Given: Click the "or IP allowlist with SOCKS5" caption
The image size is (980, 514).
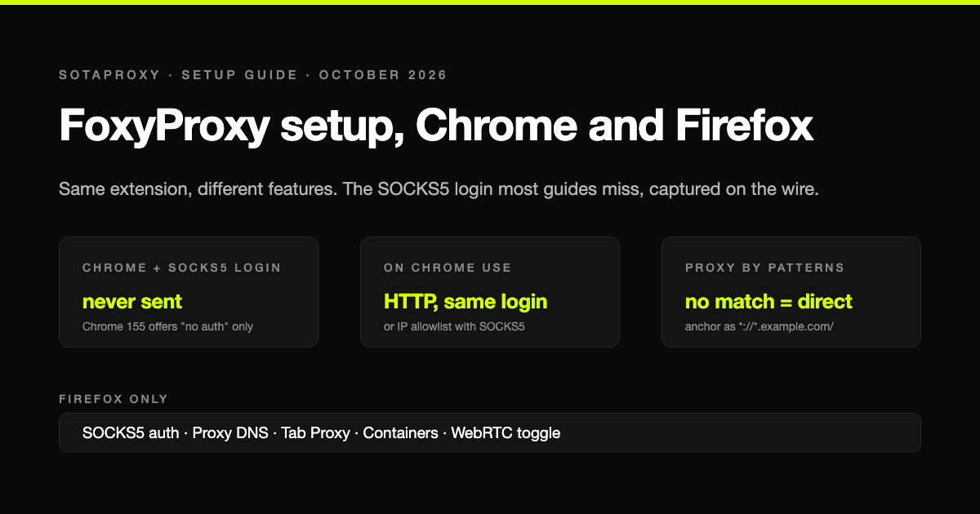Looking at the screenshot, I should 454,326.
